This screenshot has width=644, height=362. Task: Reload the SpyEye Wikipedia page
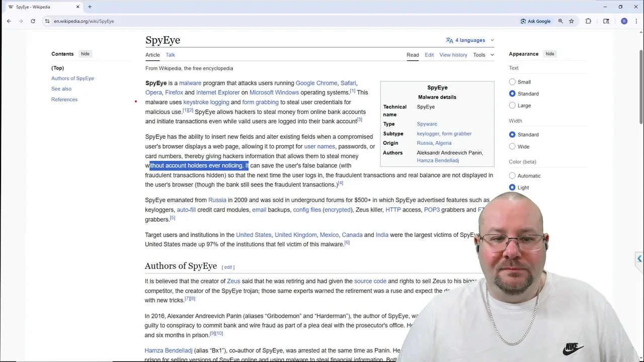pos(33,21)
